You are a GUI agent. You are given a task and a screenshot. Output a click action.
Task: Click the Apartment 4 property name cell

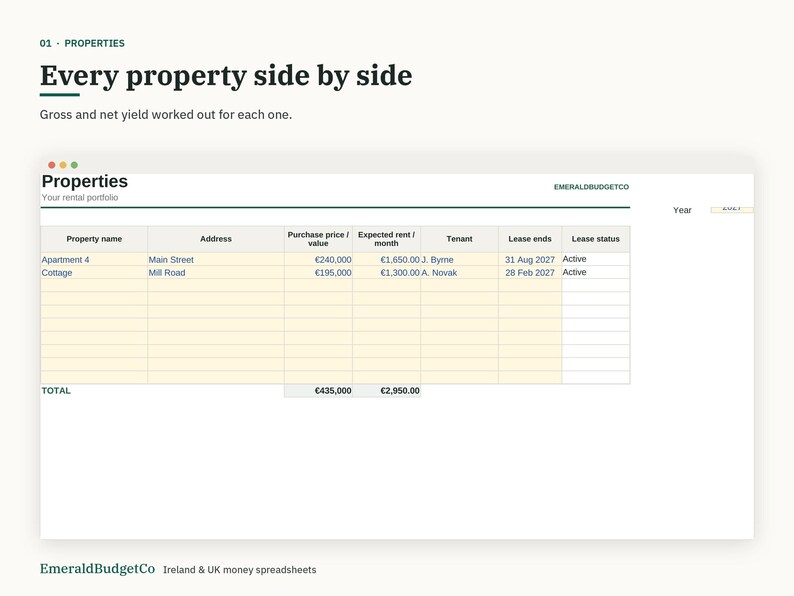point(94,259)
